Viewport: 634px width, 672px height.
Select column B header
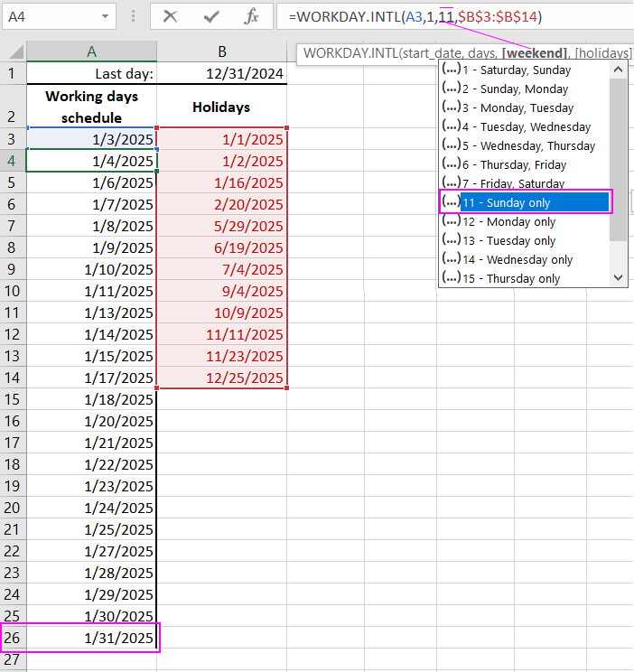[x=221, y=51]
